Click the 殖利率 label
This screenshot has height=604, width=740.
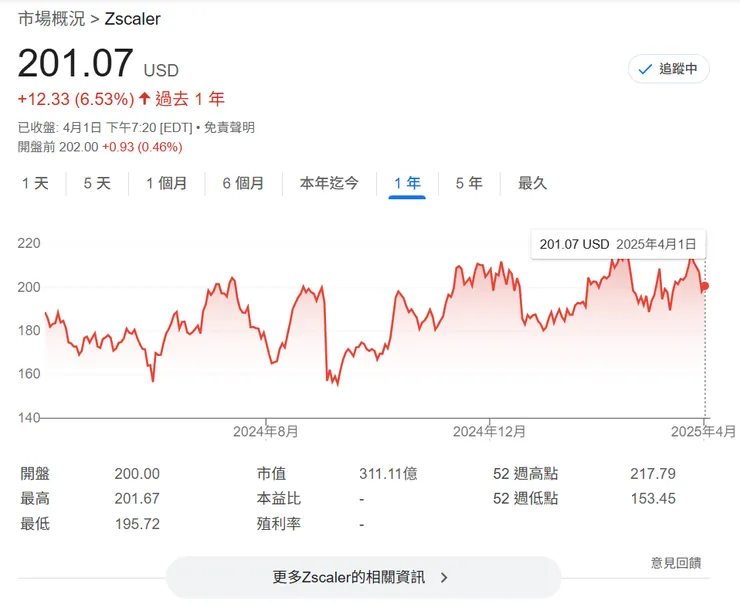coord(278,524)
